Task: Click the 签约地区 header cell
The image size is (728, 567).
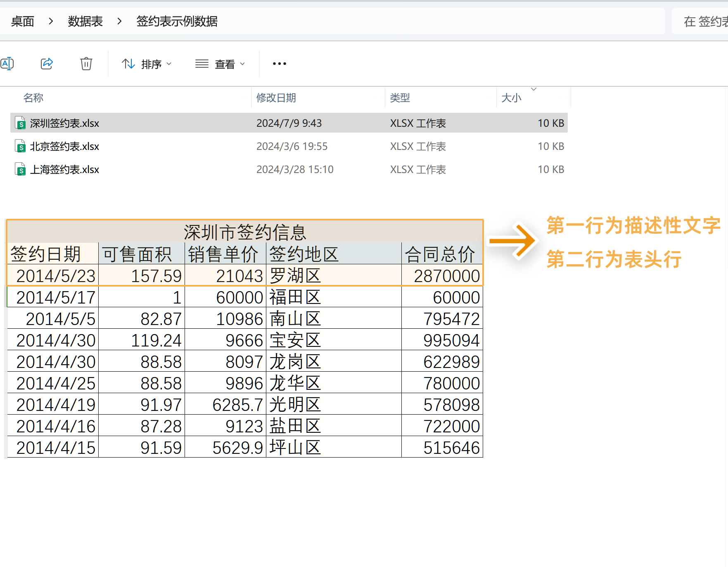Action: pyautogui.click(x=334, y=254)
